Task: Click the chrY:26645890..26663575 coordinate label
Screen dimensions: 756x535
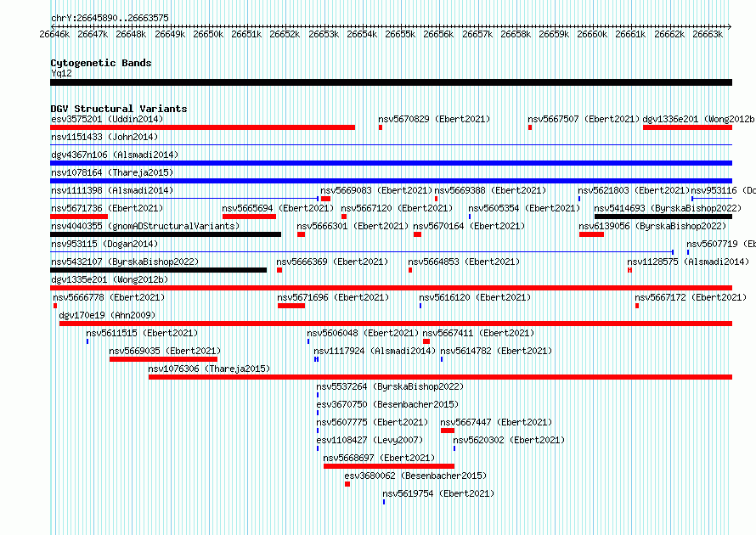Action: [110, 19]
